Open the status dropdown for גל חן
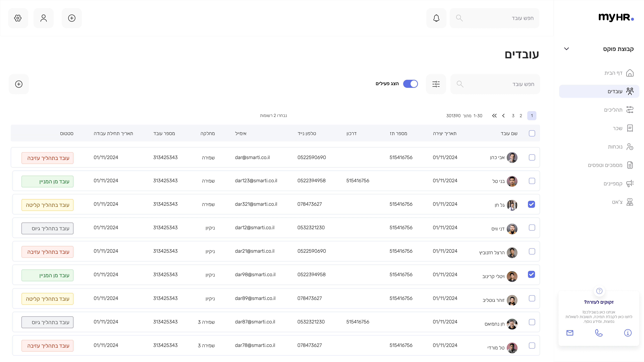 (x=48, y=205)
